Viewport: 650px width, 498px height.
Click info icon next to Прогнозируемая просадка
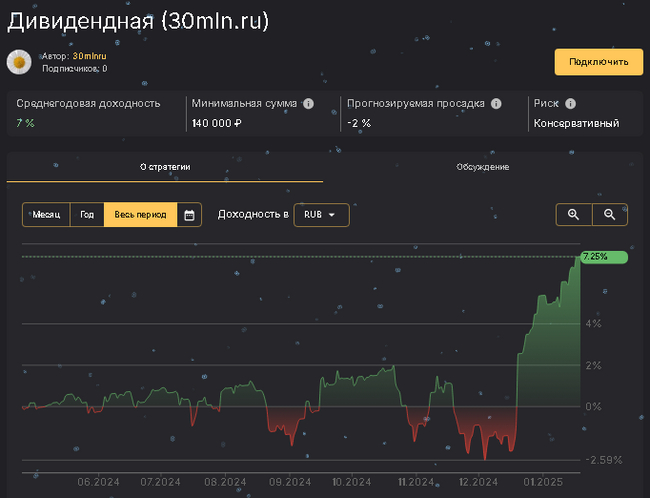(x=494, y=103)
